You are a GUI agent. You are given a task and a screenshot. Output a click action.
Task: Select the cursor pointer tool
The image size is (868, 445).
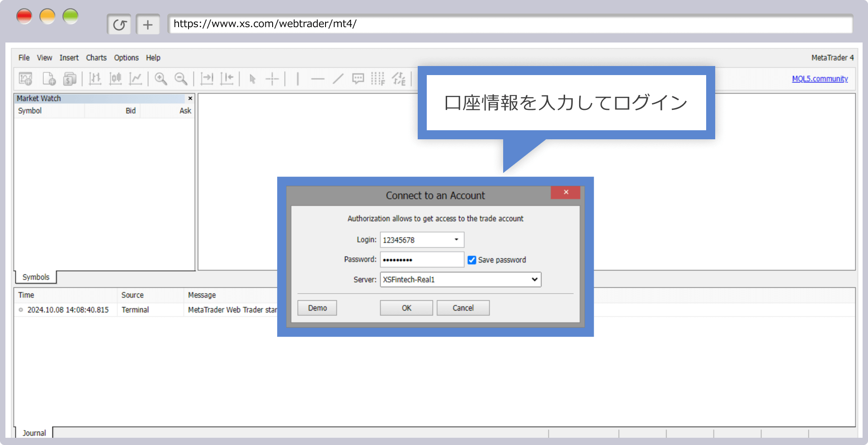(252, 79)
